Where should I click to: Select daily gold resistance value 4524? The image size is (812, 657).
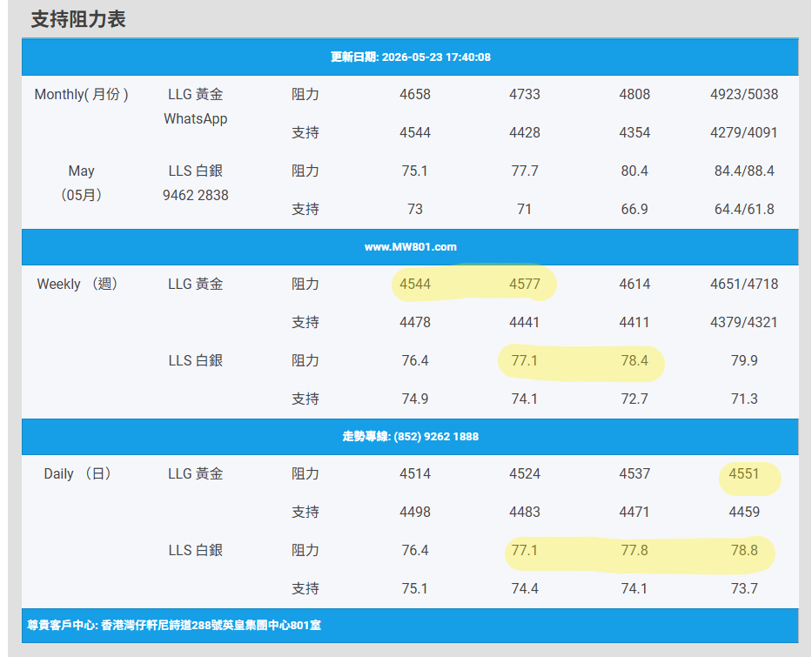tap(525, 473)
